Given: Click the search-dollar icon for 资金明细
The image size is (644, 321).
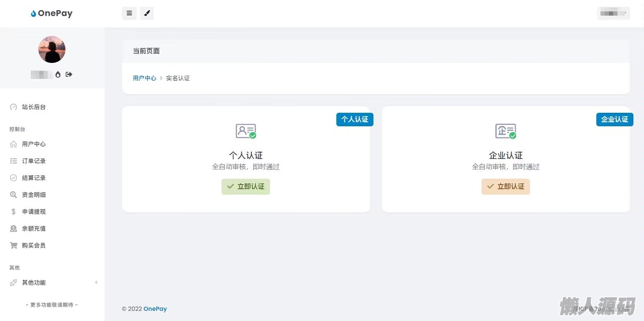Looking at the screenshot, I should coord(14,195).
